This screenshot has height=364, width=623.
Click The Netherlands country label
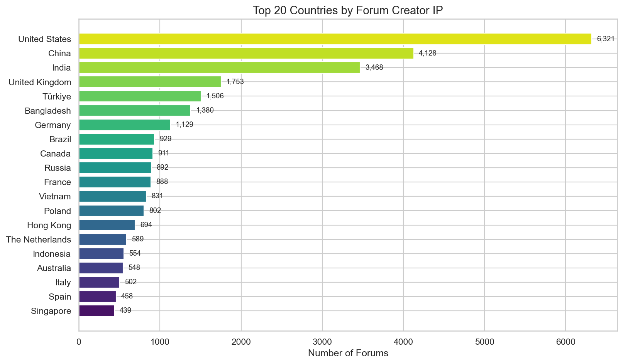click(x=39, y=239)
